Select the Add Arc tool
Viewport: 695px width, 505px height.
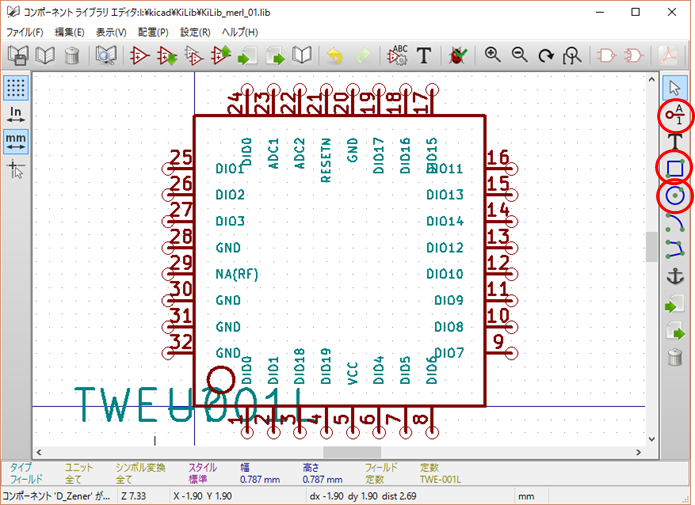coord(675,223)
